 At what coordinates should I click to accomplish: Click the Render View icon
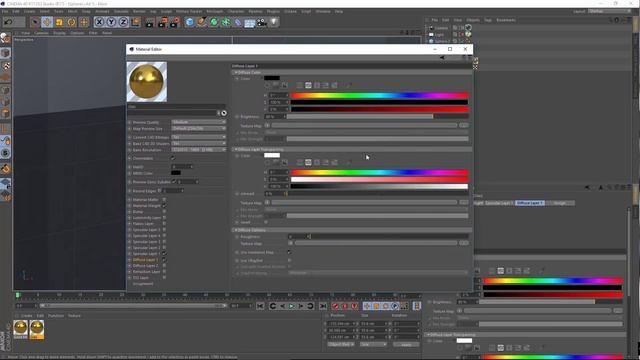pyautogui.click(x=150, y=22)
